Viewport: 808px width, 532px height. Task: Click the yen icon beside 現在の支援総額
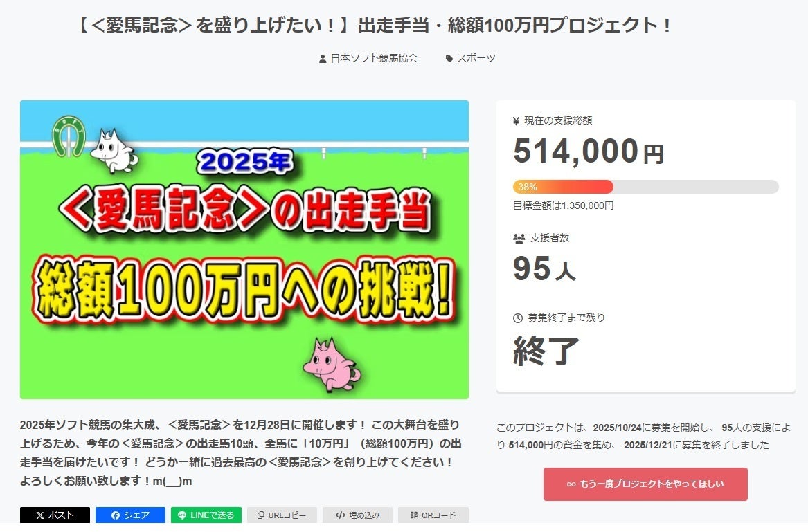pyautogui.click(x=516, y=121)
